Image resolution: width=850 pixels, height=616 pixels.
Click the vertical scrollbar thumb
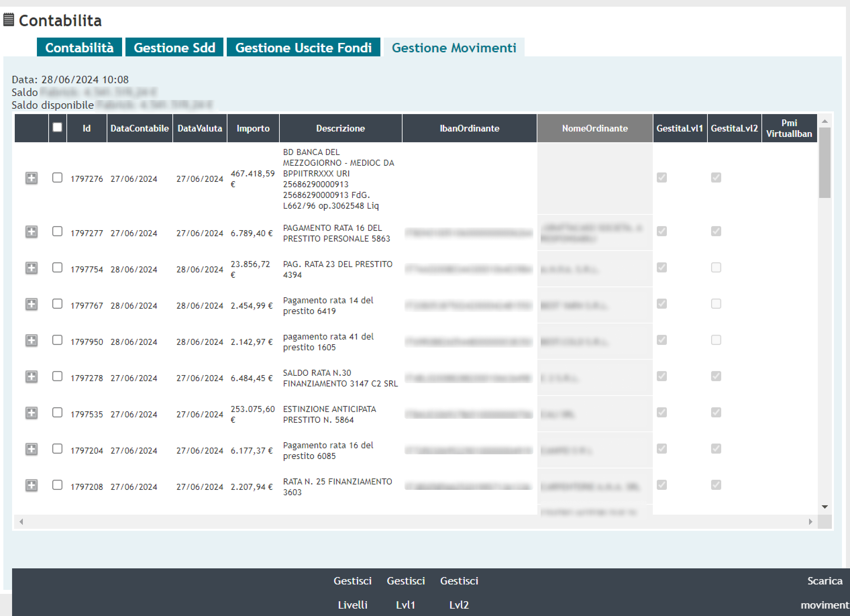point(825,163)
